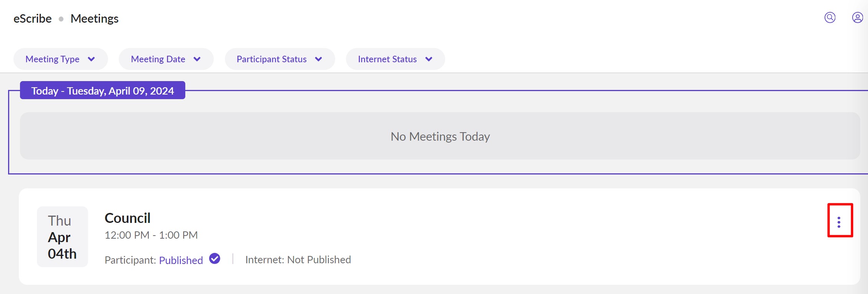This screenshot has width=868, height=294.
Task: Expand the Meeting Type filter dropdown
Action: [60, 59]
